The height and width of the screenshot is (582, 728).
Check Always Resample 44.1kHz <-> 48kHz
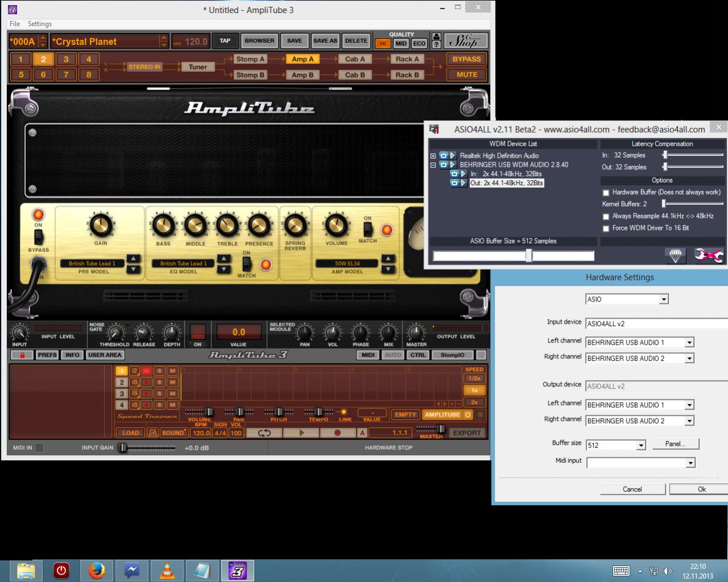(x=606, y=217)
